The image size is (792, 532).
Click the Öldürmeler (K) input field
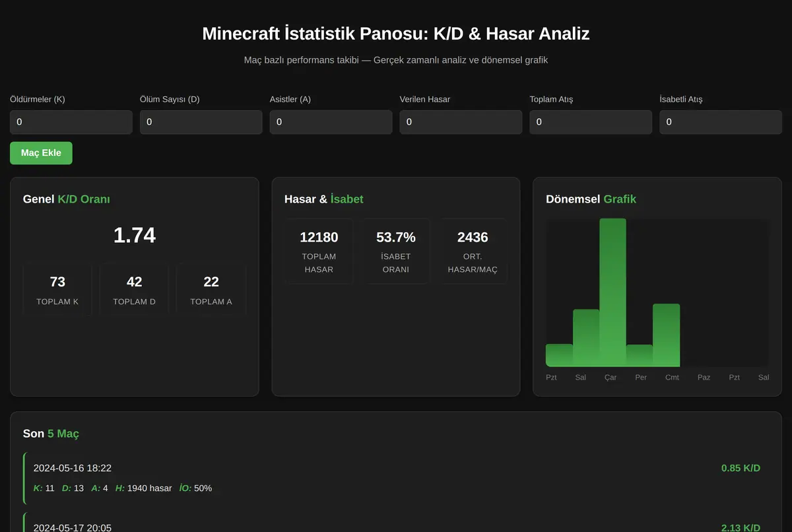point(71,122)
